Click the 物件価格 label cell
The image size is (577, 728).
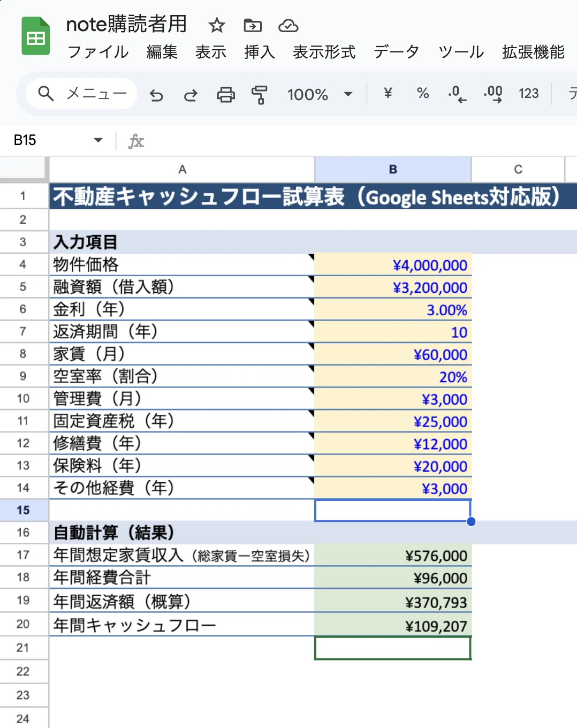click(182, 264)
